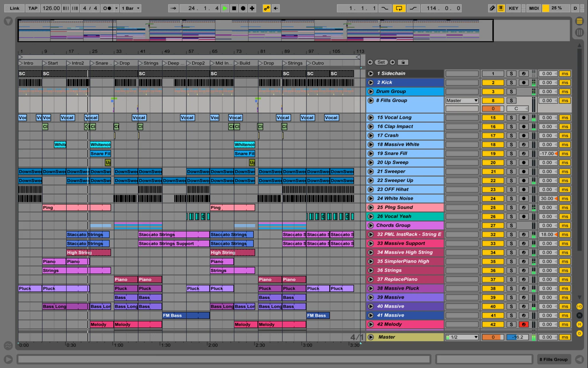Click the TAP tempo button
Image resolution: width=588 pixels, height=368 pixels.
33,8
